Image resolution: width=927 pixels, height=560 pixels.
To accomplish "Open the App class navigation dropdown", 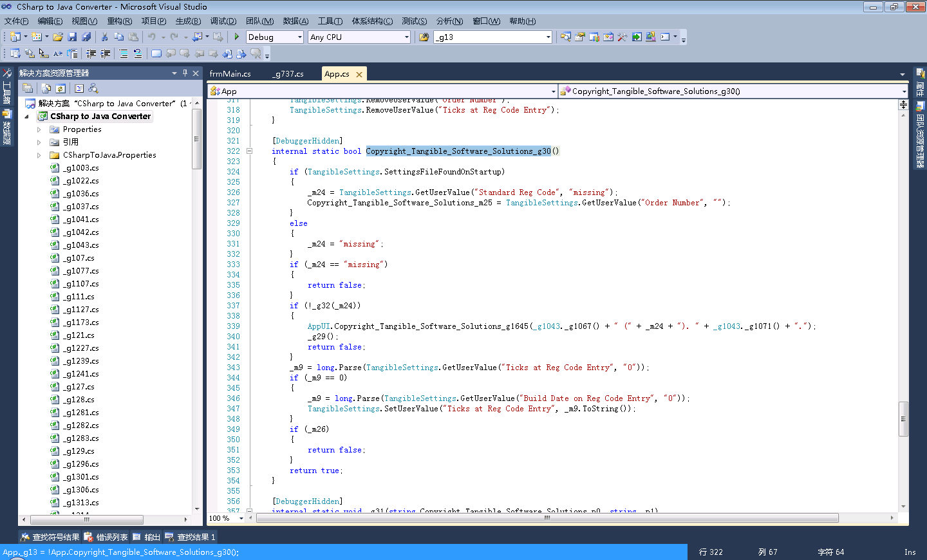I will point(553,91).
